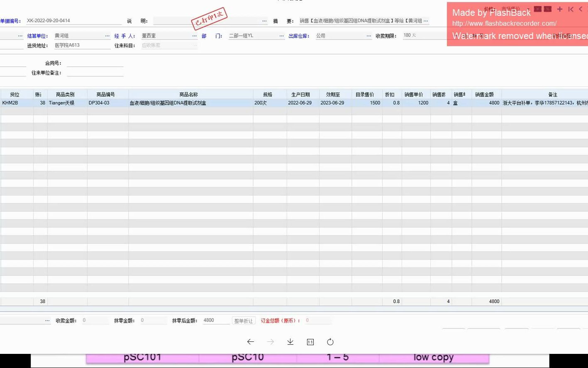Viewport: 588px width, 368px height.
Task: Select 备注 cell starting 浙大平台补单
Action: pyautogui.click(x=545, y=103)
